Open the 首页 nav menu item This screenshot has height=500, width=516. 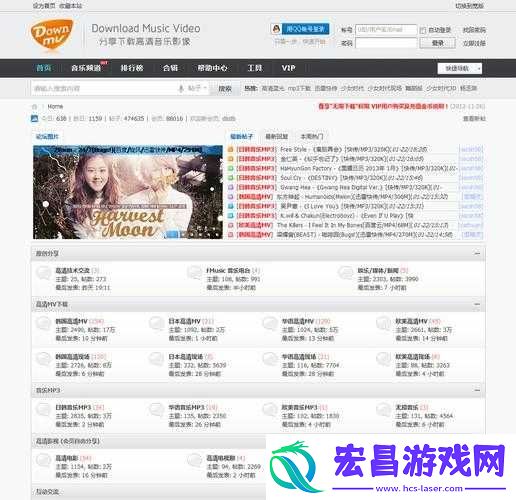click(44, 68)
